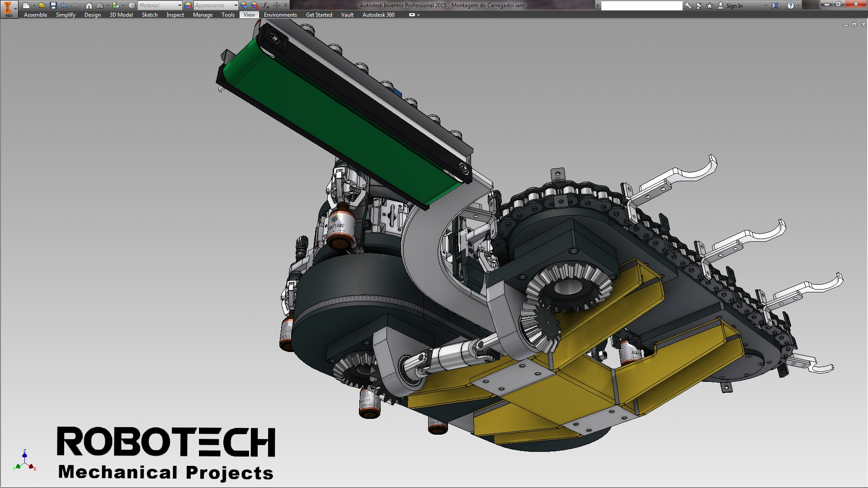Open Help question mark icon
This screenshot has width=868, height=488.
(x=790, y=5)
